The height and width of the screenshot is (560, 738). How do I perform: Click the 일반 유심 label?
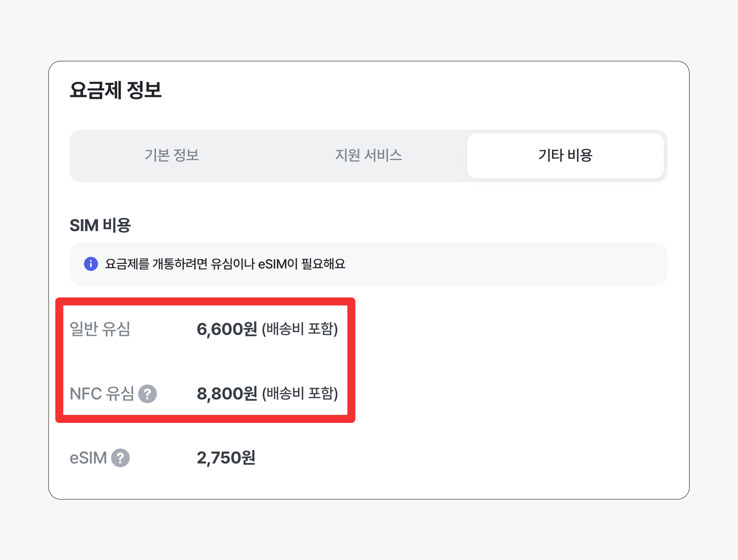[x=100, y=329]
